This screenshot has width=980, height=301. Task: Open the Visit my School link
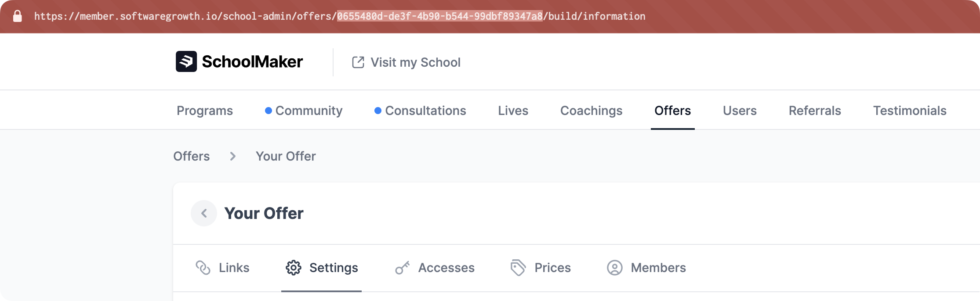coord(415,62)
